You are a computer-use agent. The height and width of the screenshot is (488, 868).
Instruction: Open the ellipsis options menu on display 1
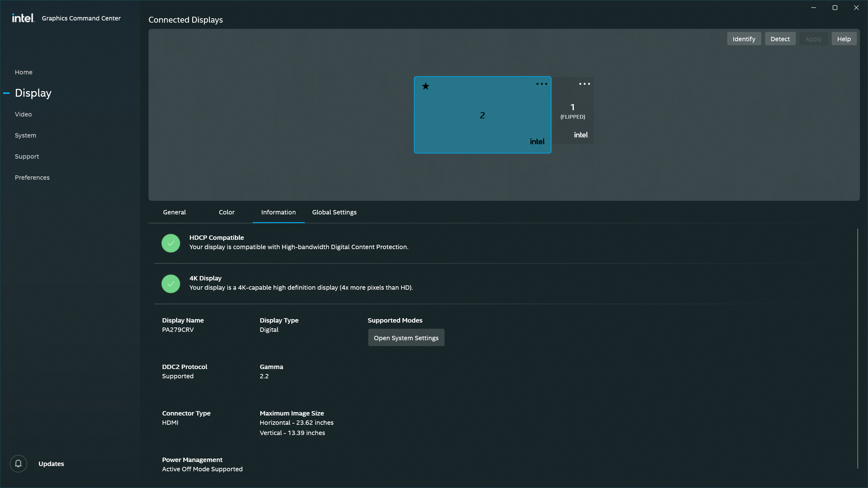[x=584, y=84]
